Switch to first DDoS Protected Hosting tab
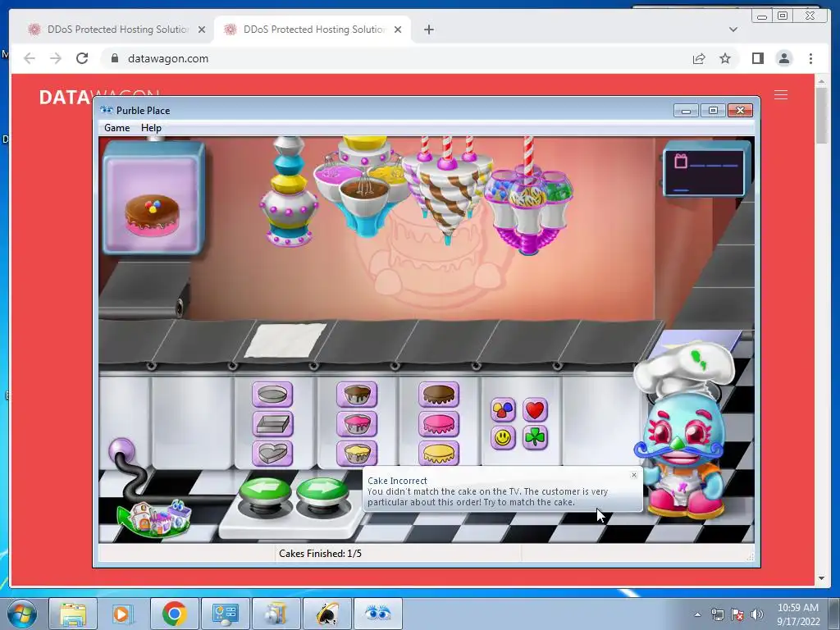The image size is (840, 630). point(117,30)
